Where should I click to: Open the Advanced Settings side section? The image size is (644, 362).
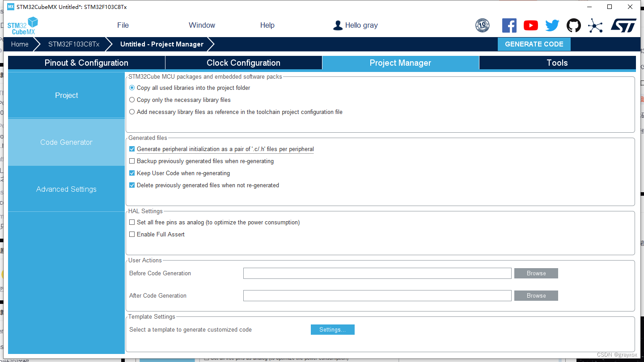tap(66, 189)
